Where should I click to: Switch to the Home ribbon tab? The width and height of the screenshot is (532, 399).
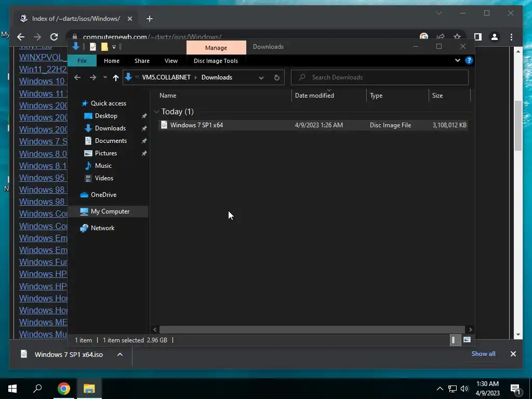tap(112, 61)
